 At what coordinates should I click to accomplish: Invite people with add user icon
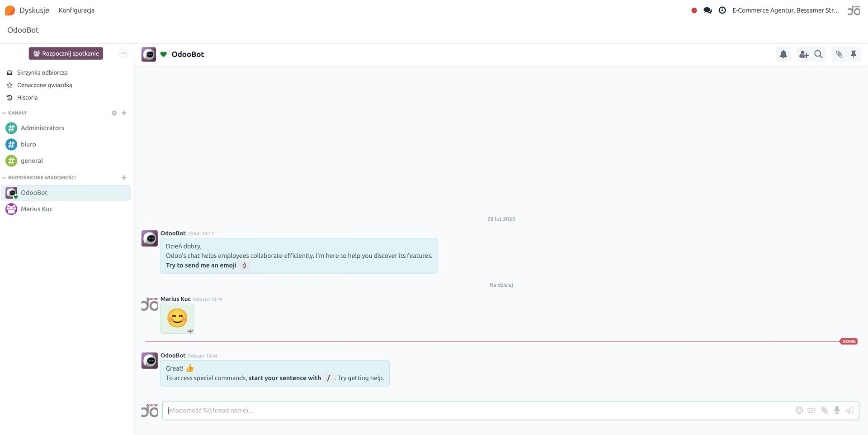pos(804,54)
